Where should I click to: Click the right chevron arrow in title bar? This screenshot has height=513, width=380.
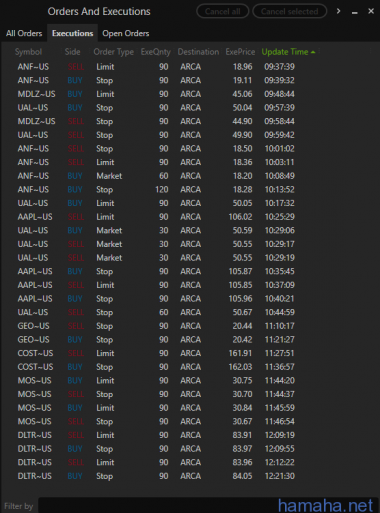pos(338,11)
